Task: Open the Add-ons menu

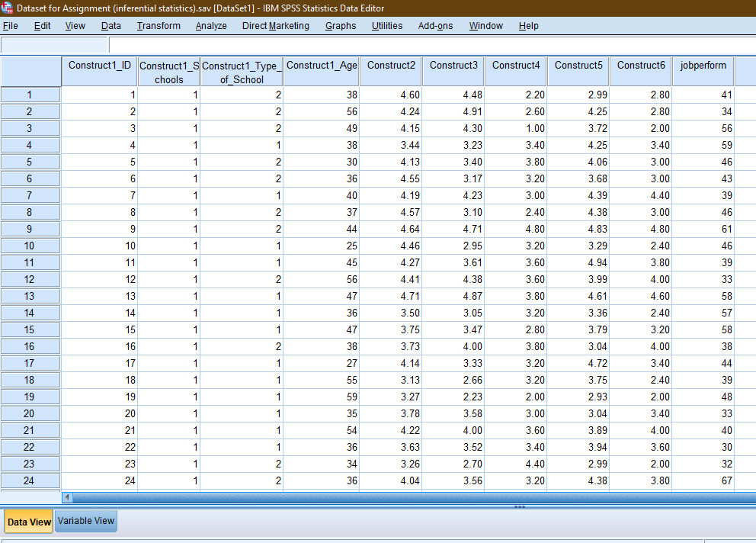Action: coord(434,25)
